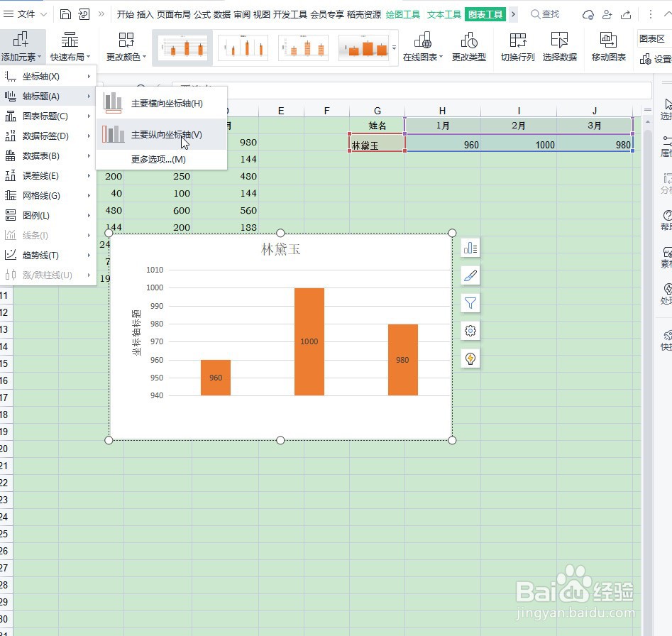The height and width of the screenshot is (636, 672).
Task: Switch to the 页面布局 ribbon tab
Action: pyautogui.click(x=174, y=15)
